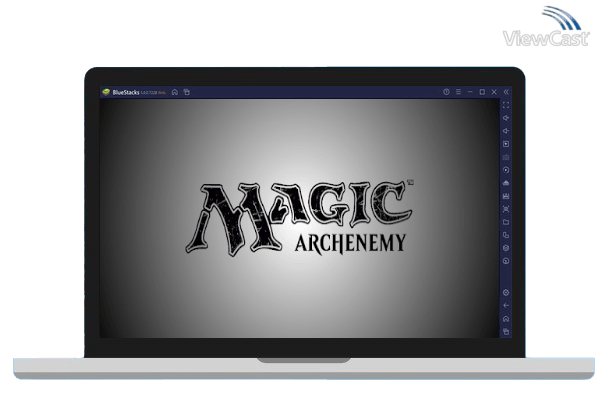Open recent apps icon at sidebar bottom

[x=506, y=331]
